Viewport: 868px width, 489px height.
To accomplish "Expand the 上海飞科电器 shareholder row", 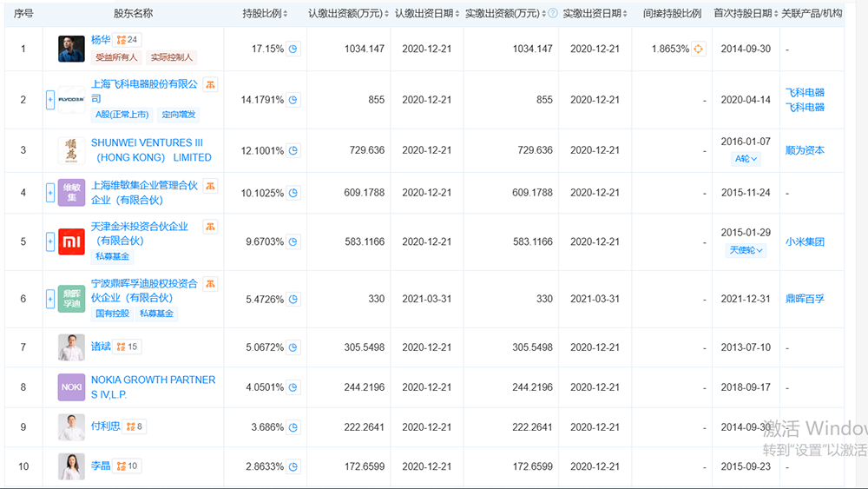I will (x=50, y=100).
